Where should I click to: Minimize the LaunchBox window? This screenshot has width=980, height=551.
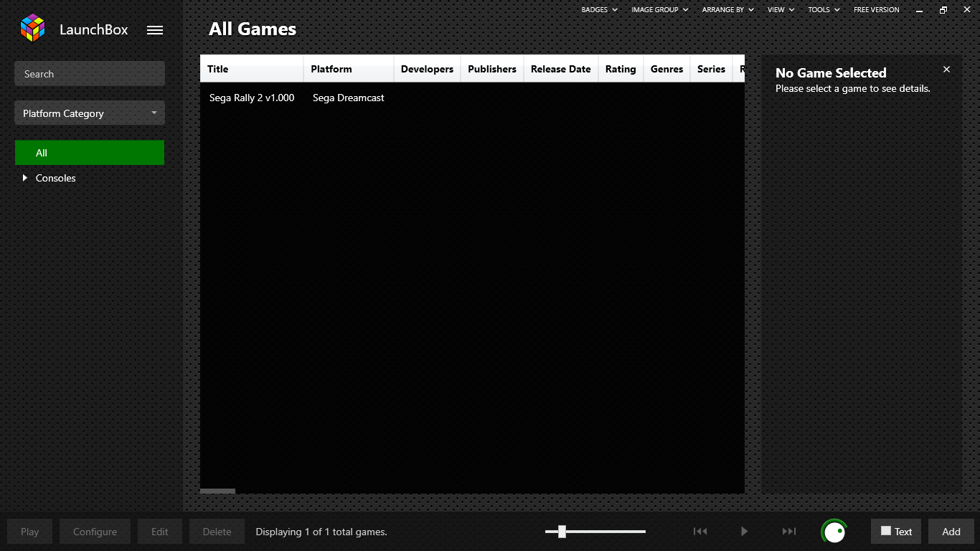coord(920,10)
